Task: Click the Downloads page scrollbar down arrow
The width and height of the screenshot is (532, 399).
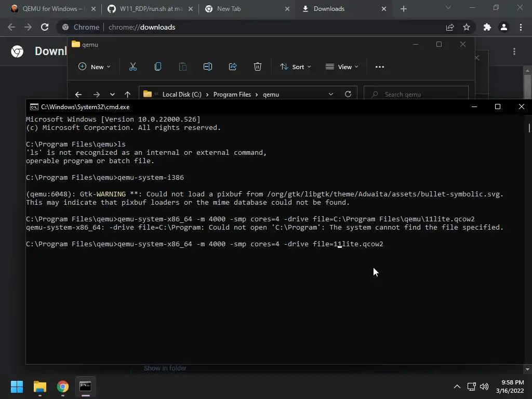Action: coord(527,369)
